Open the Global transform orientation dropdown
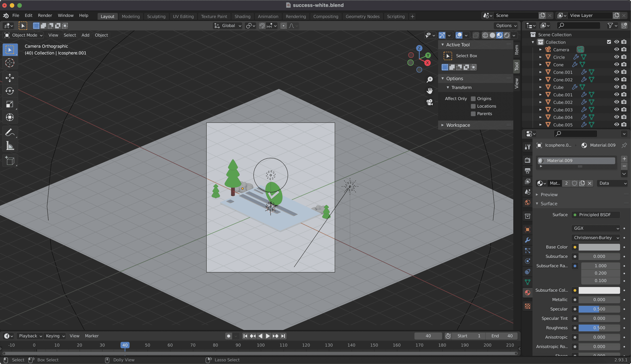631x364 pixels. 228,26
